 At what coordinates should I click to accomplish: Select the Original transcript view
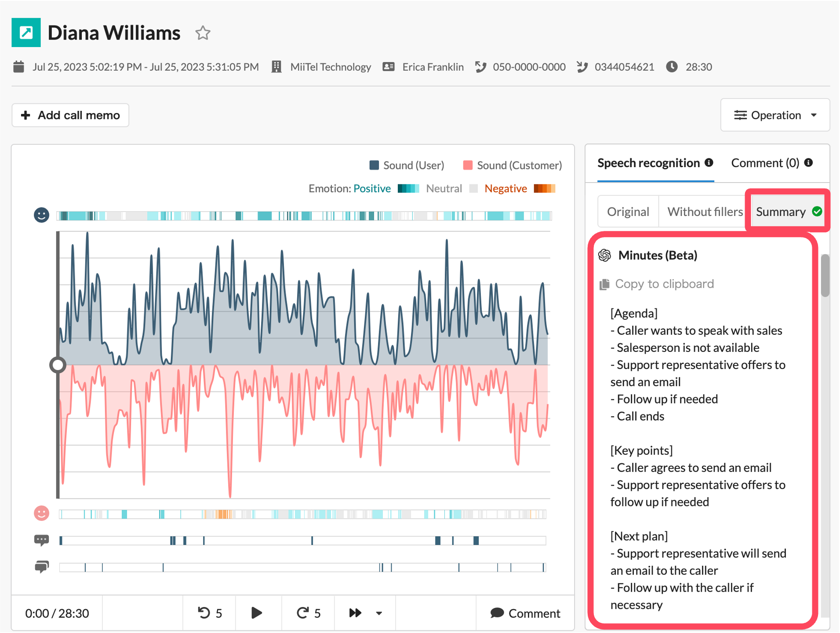[628, 212]
